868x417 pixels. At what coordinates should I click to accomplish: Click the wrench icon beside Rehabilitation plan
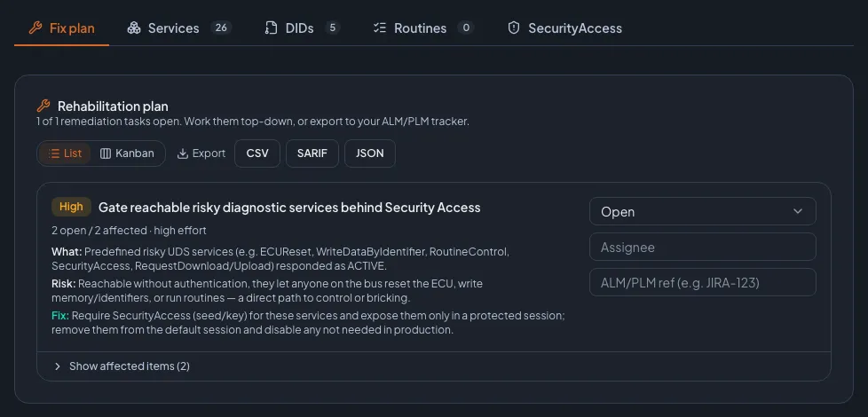point(43,106)
